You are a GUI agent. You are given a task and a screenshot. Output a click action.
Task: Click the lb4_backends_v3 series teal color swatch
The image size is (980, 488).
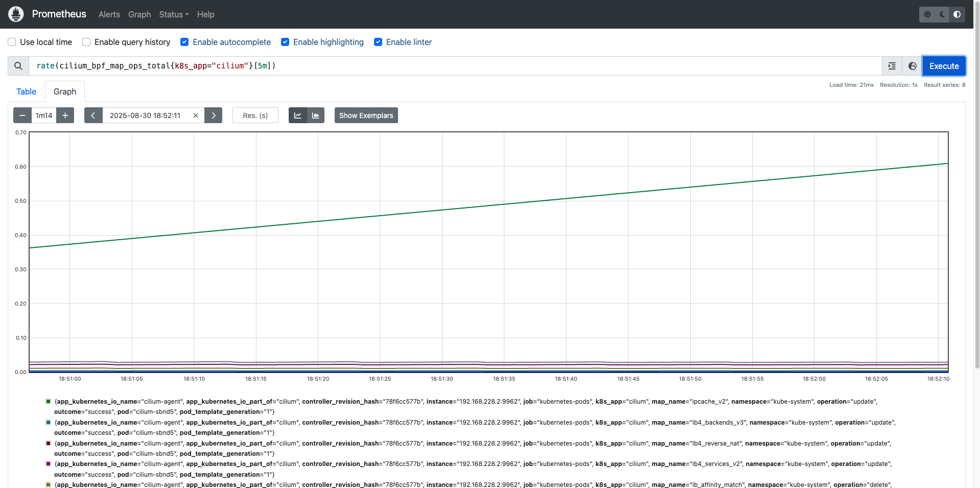point(49,423)
